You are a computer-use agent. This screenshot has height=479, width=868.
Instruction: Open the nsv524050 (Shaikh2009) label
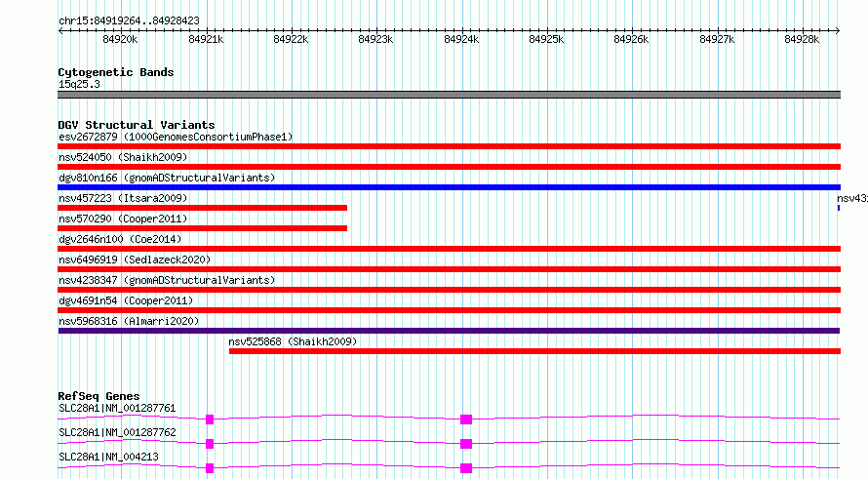click(x=123, y=157)
